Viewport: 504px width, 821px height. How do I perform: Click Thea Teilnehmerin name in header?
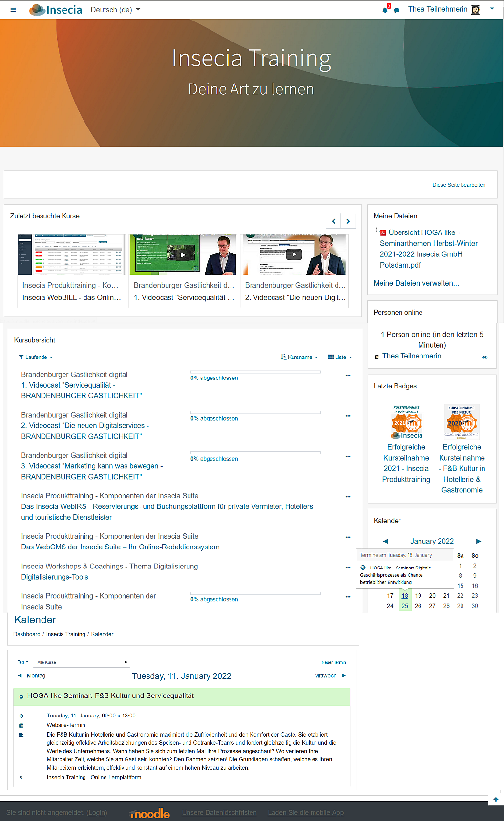[438, 9]
